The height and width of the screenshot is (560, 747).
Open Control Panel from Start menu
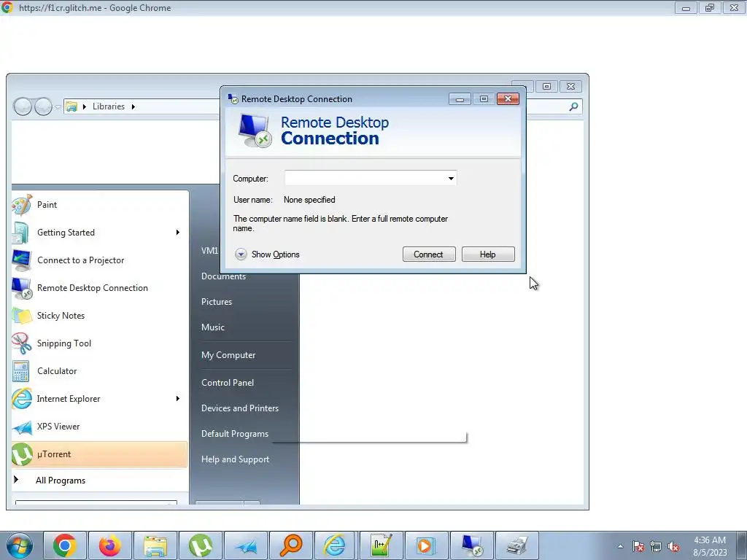click(228, 383)
